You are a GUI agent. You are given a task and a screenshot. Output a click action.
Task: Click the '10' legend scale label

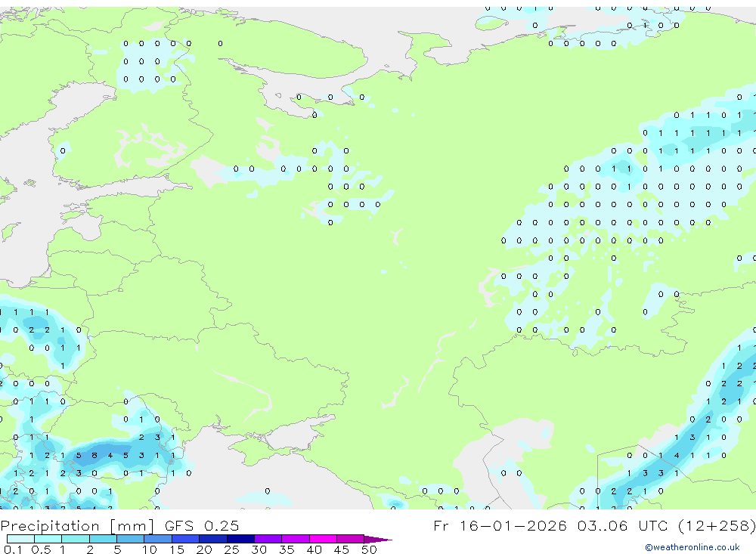click(150, 549)
